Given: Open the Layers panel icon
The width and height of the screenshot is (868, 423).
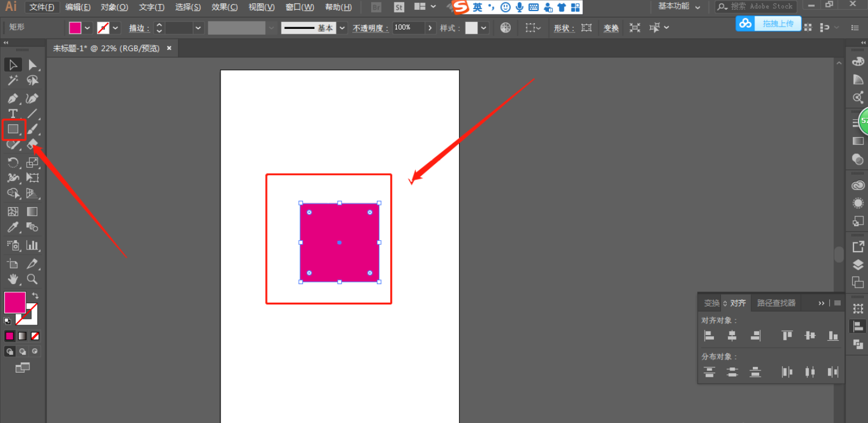Looking at the screenshot, I should pyautogui.click(x=858, y=265).
